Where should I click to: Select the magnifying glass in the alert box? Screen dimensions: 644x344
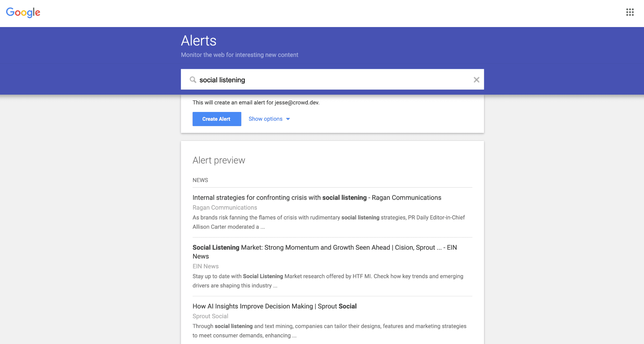click(193, 80)
